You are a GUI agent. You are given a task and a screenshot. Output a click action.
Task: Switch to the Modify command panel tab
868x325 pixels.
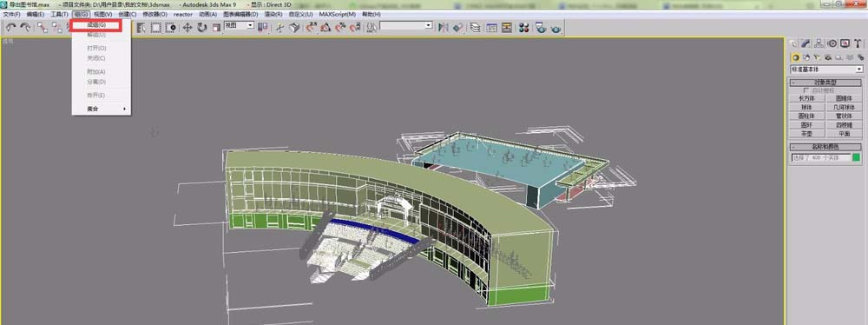click(x=806, y=43)
